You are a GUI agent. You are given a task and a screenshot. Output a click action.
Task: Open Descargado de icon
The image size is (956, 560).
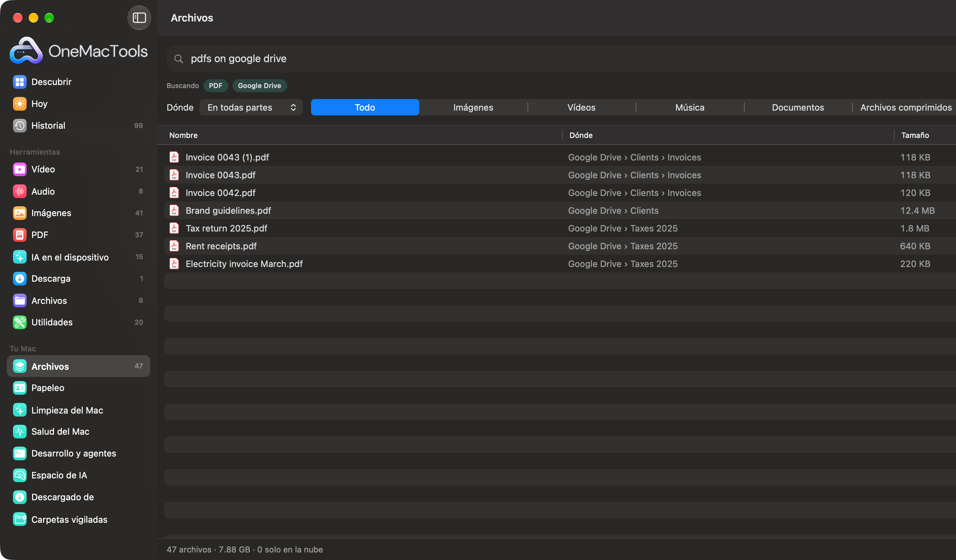click(x=20, y=497)
